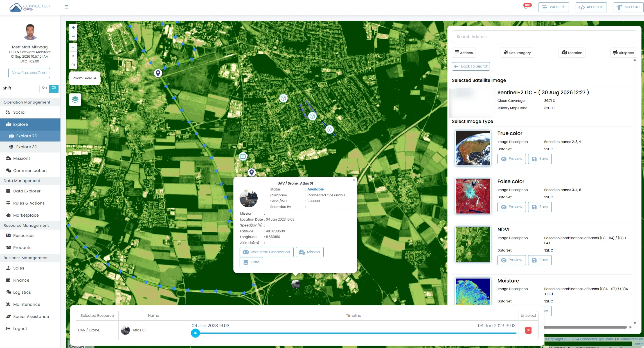Preview the False color image
Image resolution: width=644 pixels, height=348 pixels.
click(x=512, y=207)
